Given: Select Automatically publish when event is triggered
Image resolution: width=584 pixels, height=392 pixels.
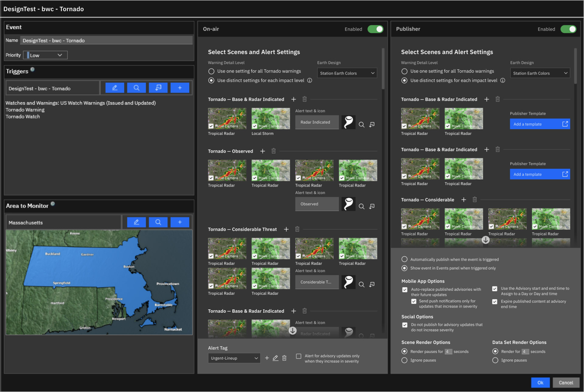Looking at the screenshot, I should tap(404, 259).
